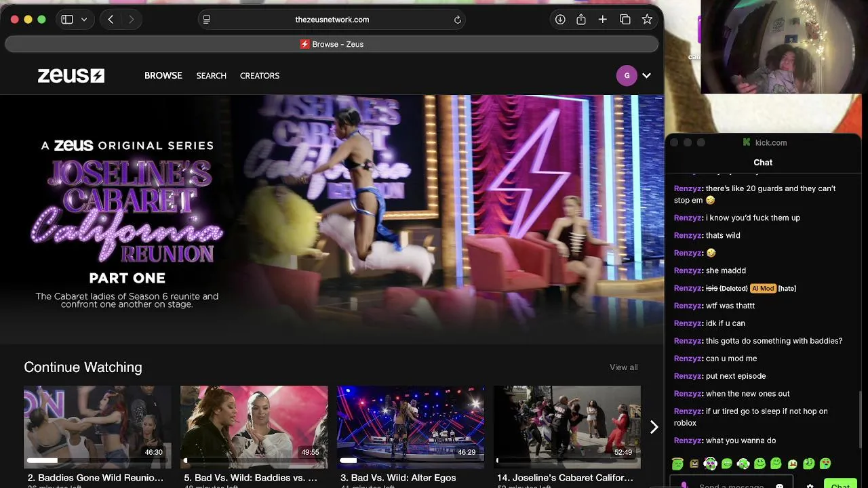The image size is (868, 488).
Task: Click the AI Mod badge in chat
Action: [763, 288]
